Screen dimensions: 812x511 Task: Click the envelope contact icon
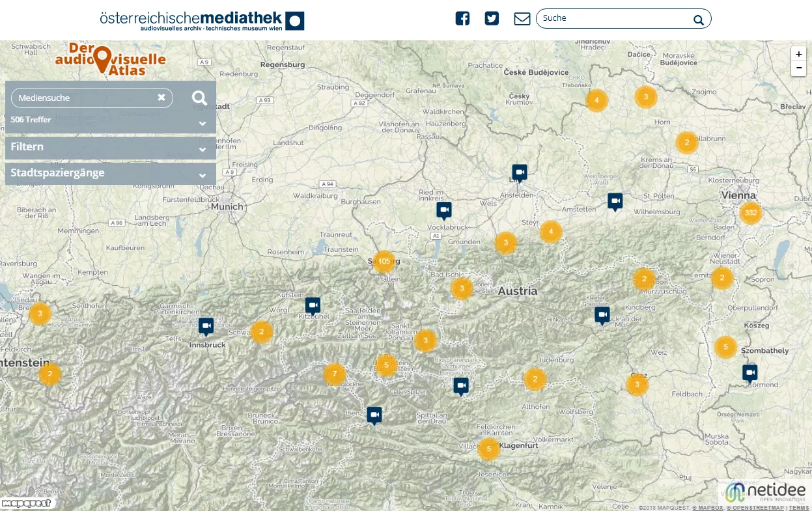click(x=522, y=18)
